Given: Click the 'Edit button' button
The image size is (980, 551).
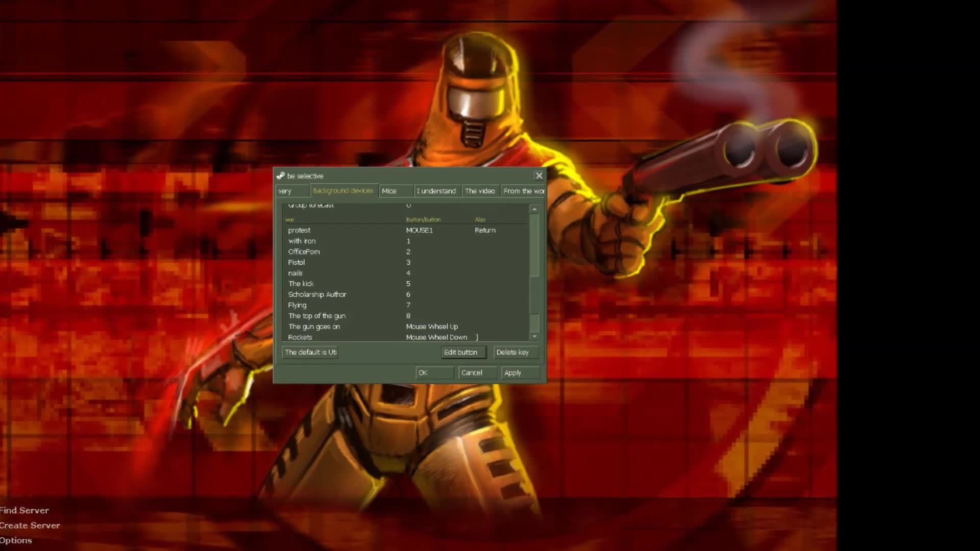Looking at the screenshot, I should click(x=463, y=352).
